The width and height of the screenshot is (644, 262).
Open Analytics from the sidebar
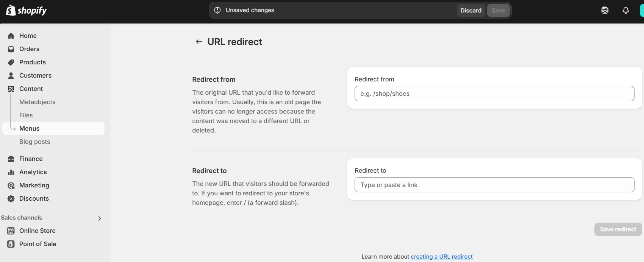33,172
